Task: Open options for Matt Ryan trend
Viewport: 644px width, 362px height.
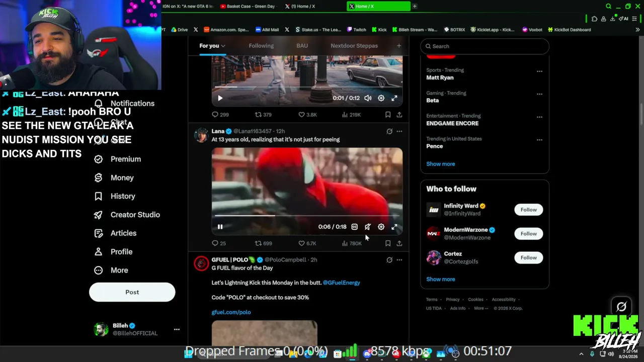Action: (539, 71)
